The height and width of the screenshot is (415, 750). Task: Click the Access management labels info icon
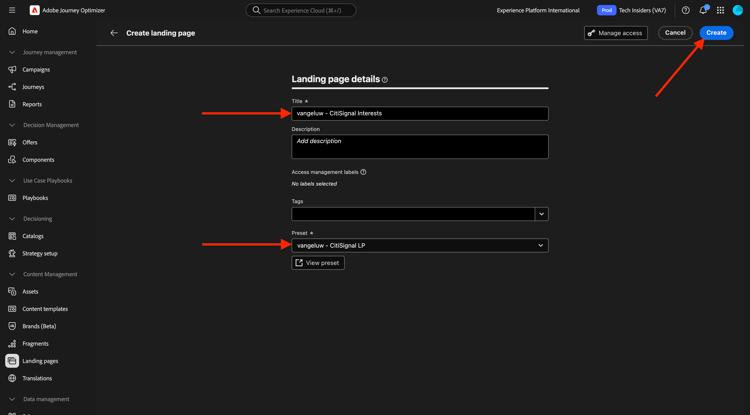pos(363,172)
